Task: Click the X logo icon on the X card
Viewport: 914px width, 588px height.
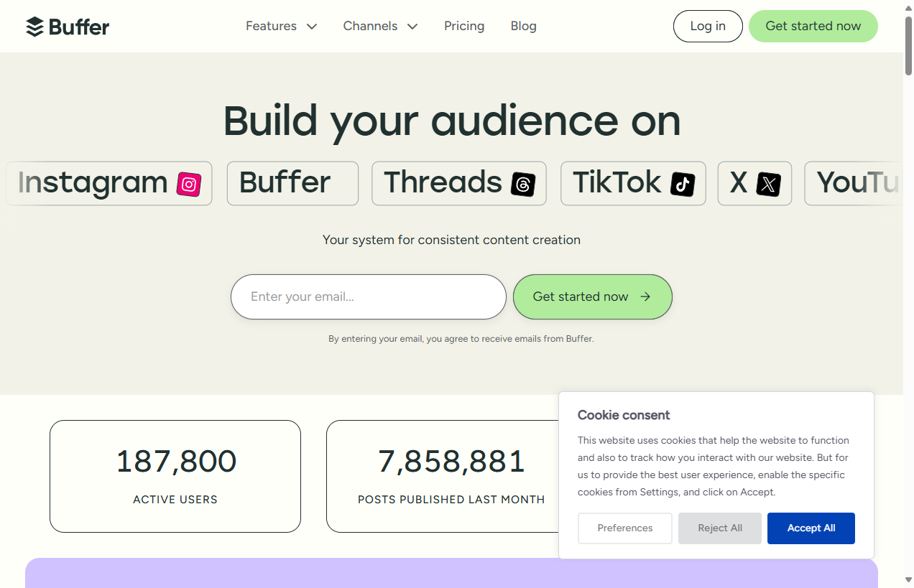Action: click(x=770, y=184)
